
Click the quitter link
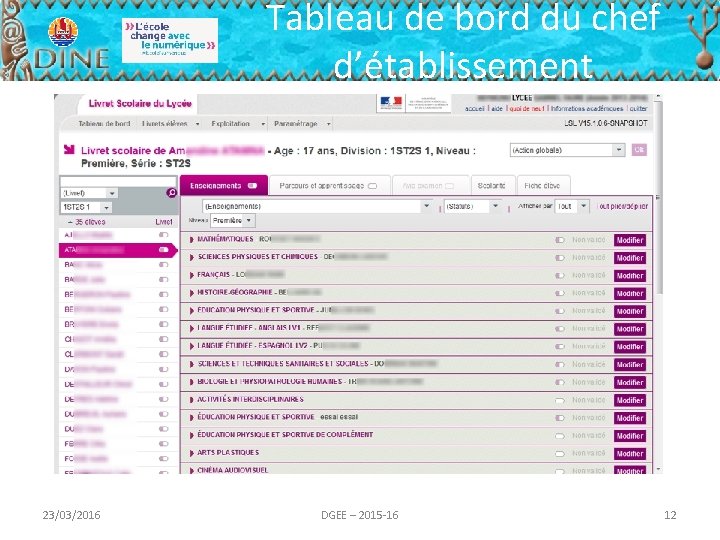(638, 109)
